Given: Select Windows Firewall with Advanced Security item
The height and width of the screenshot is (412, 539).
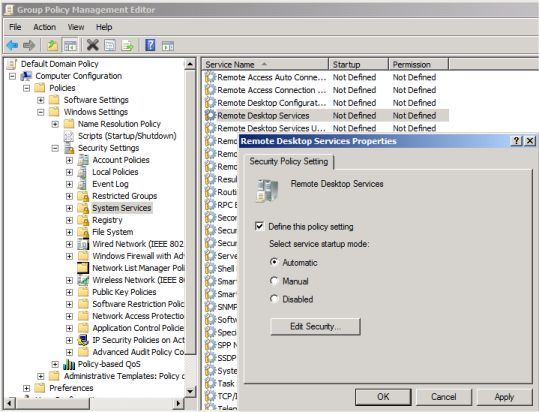Looking at the screenshot, I should click(x=138, y=256).
